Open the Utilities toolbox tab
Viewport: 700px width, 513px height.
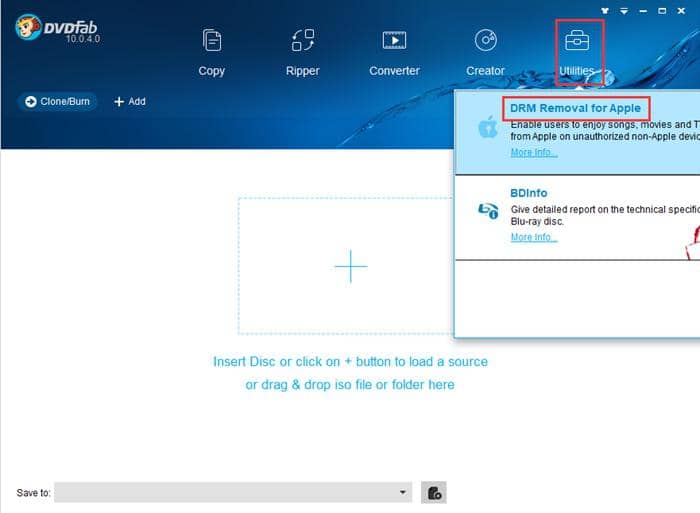pos(577,53)
